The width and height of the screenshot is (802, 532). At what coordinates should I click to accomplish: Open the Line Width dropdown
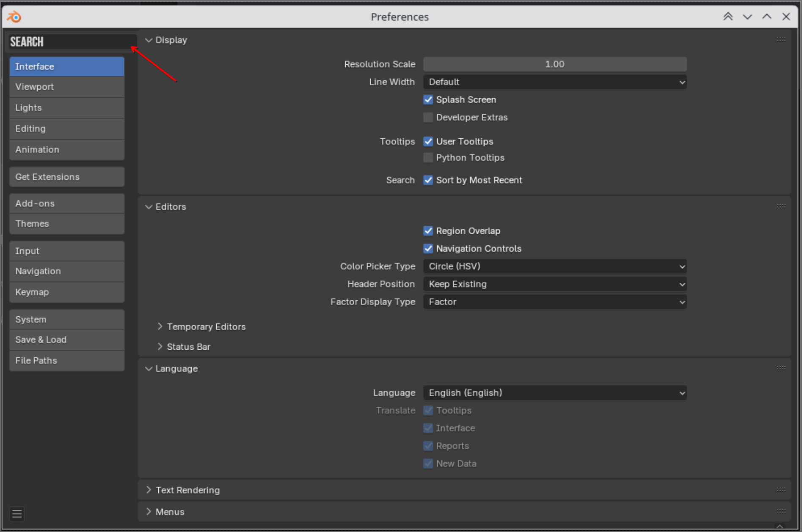[x=555, y=82]
